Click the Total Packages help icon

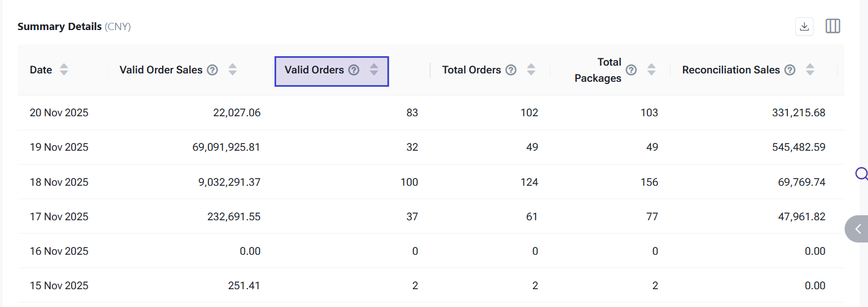click(x=631, y=70)
